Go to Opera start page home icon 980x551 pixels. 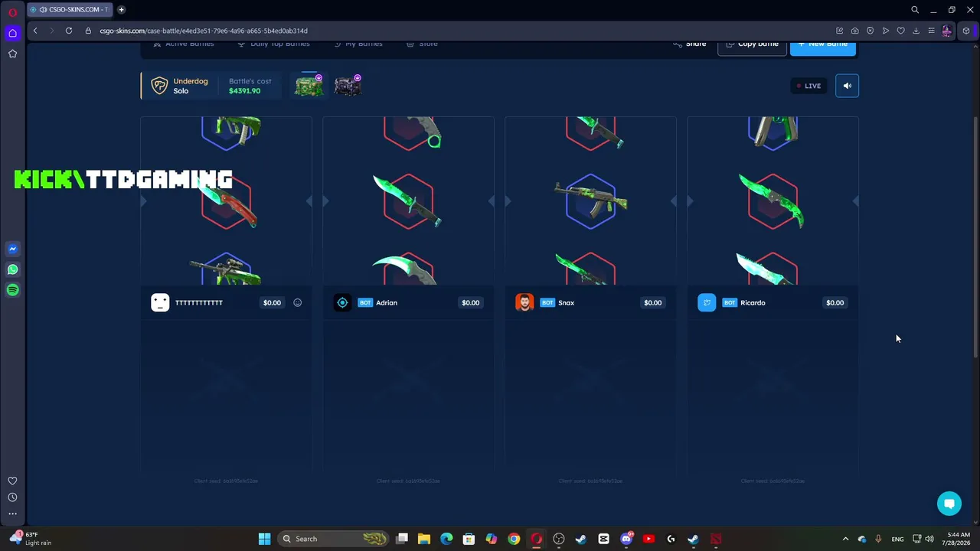point(12,33)
